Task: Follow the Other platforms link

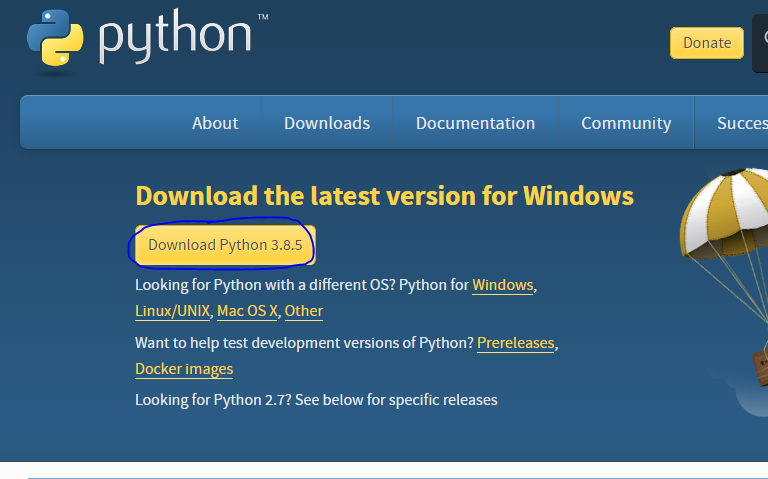Action: (304, 311)
